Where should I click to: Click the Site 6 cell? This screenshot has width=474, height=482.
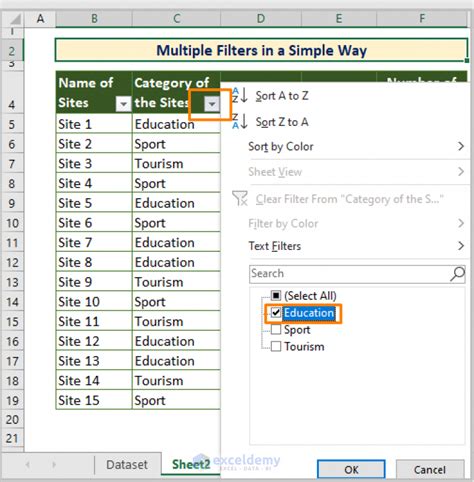(94, 223)
